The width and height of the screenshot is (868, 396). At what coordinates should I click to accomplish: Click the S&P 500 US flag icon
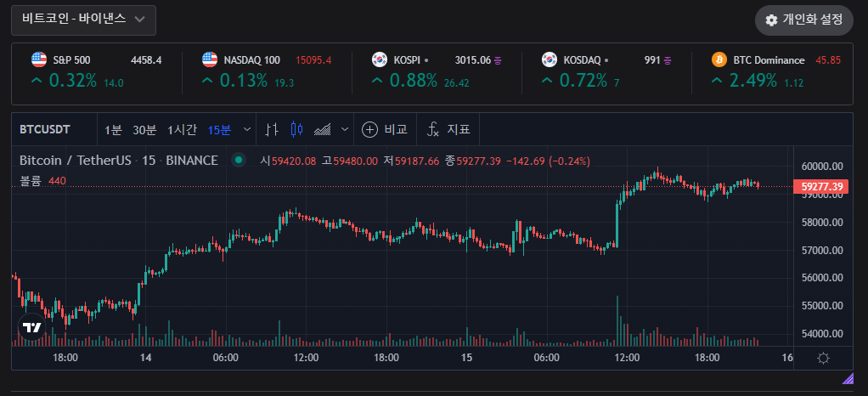(39, 59)
